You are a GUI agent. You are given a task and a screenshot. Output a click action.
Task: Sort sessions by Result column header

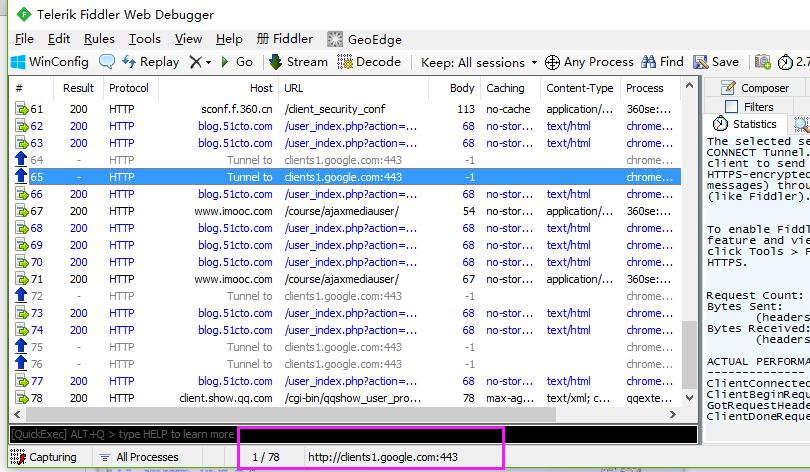(79, 88)
